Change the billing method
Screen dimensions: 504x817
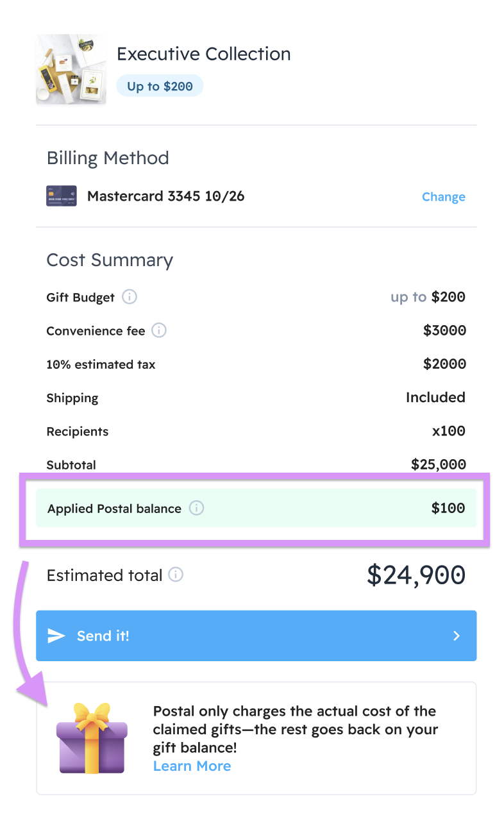[443, 197]
